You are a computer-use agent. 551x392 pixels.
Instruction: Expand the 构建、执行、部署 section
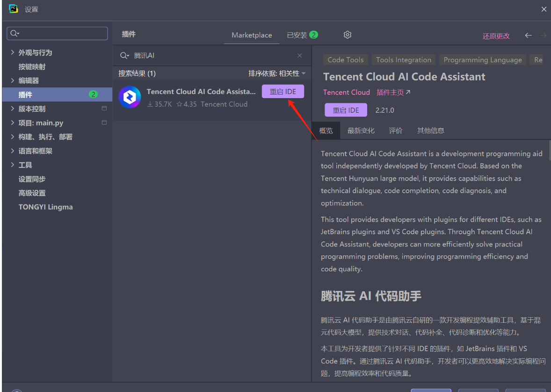(x=13, y=137)
